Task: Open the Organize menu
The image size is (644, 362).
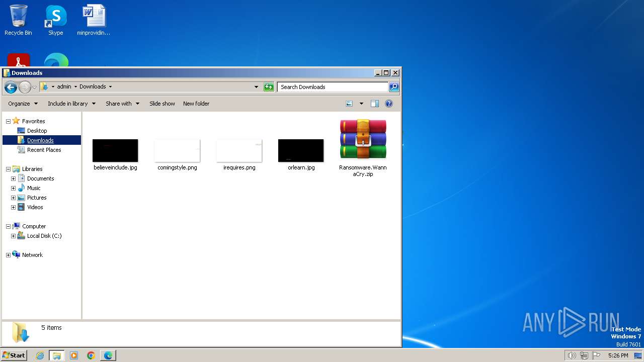Action: pyautogui.click(x=23, y=104)
